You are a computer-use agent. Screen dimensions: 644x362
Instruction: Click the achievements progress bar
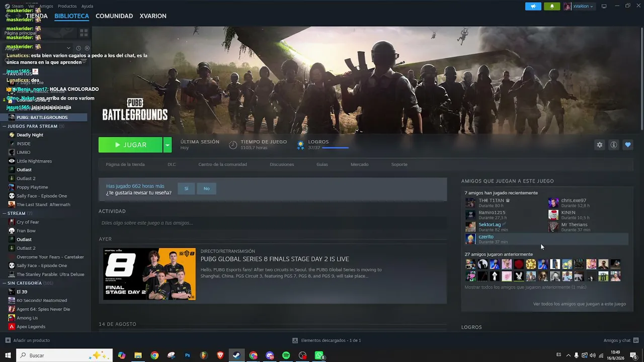(335, 148)
